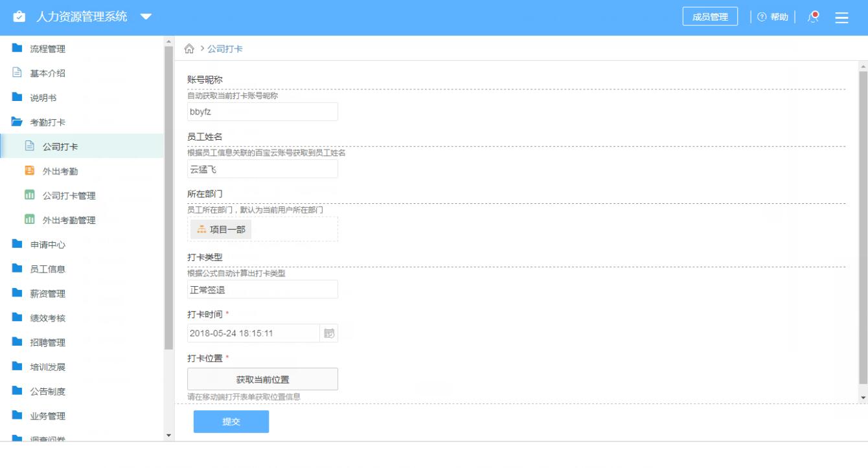Click the 员工姓名 field with 云猛飞

(262, 168)
